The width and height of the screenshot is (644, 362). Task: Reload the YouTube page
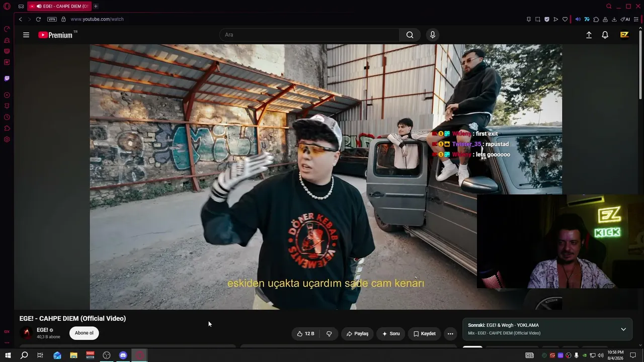pyautogui.click(x=38, y=19)
